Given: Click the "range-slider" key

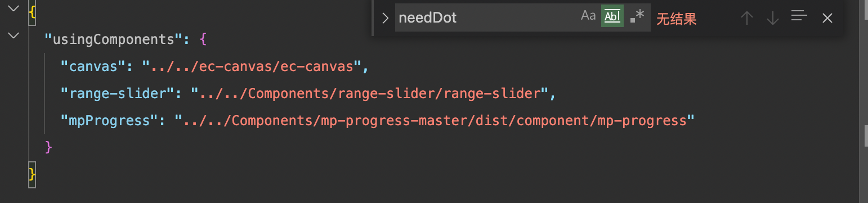Looking at the screenshot, I should click(x=118, y=94).
